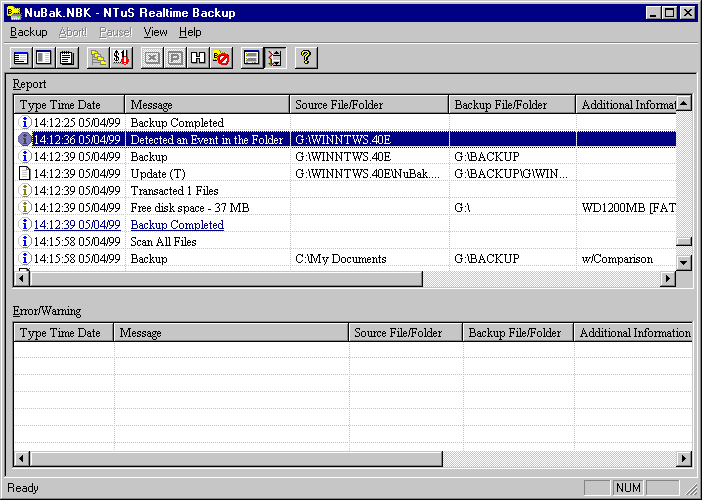702x500 pixels.
Task: Click the blue Backup Completed link row
Action: click(177, 225)
